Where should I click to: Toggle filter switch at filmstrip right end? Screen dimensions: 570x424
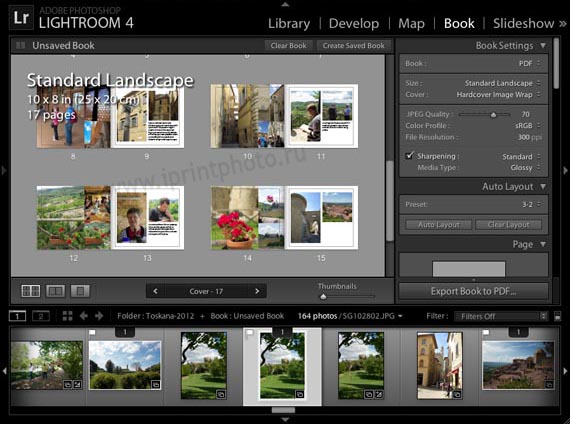click(x=558, y=316)
